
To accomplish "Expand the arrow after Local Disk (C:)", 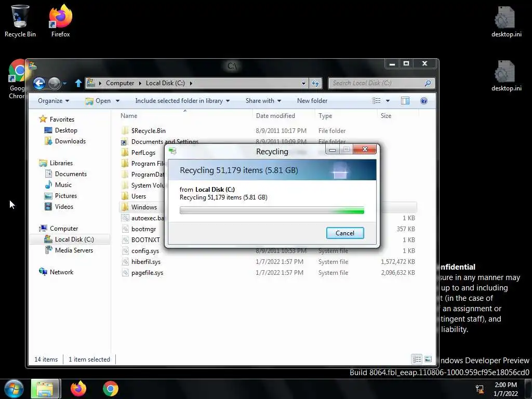I will 191,83.
